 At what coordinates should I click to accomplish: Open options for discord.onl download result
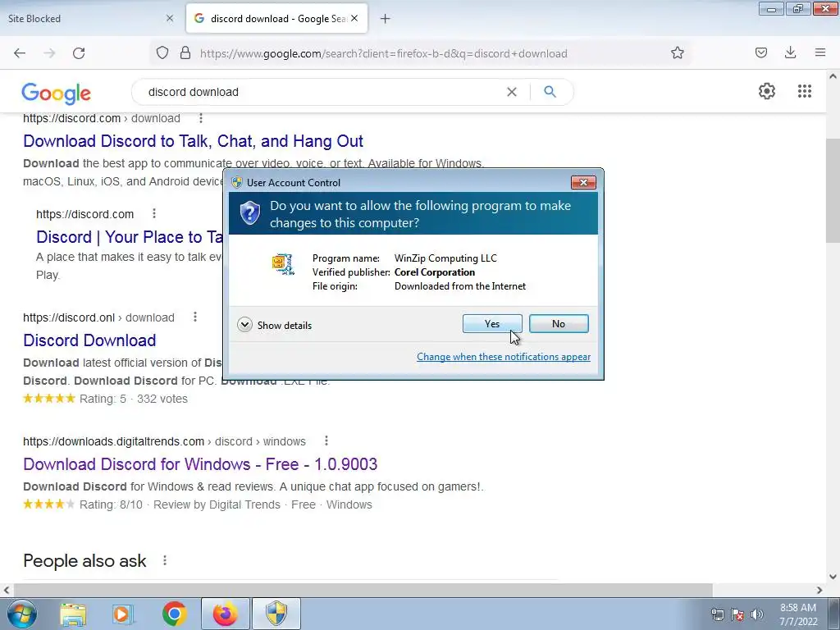195,317
